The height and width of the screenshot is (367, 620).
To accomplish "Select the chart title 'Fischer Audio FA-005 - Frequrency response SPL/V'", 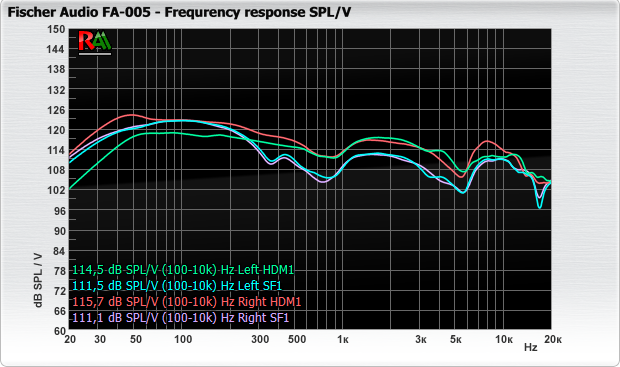I will pyautogui.click(x=179, y=12).
